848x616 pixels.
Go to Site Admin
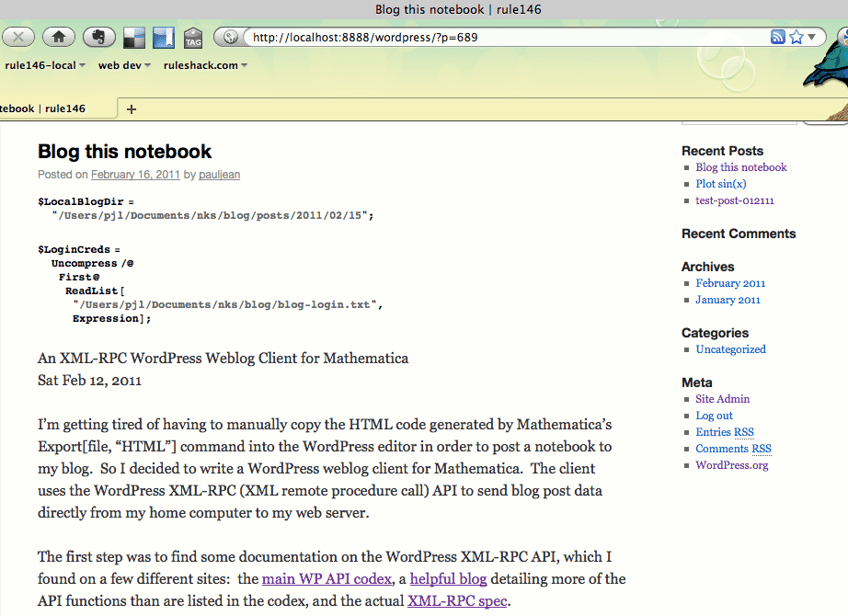[723, 399]
